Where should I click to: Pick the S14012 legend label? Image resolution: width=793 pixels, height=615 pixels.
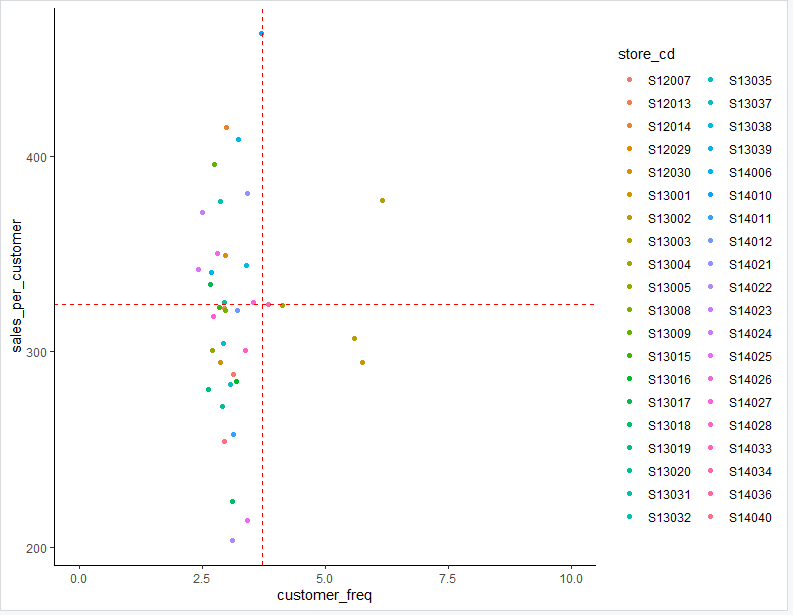[750, 242]
